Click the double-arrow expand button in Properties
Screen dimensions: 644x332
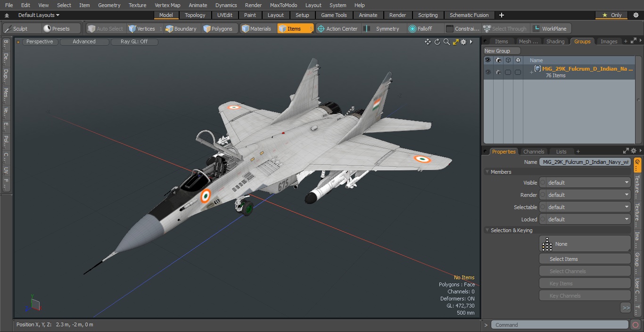click(626, 308)
